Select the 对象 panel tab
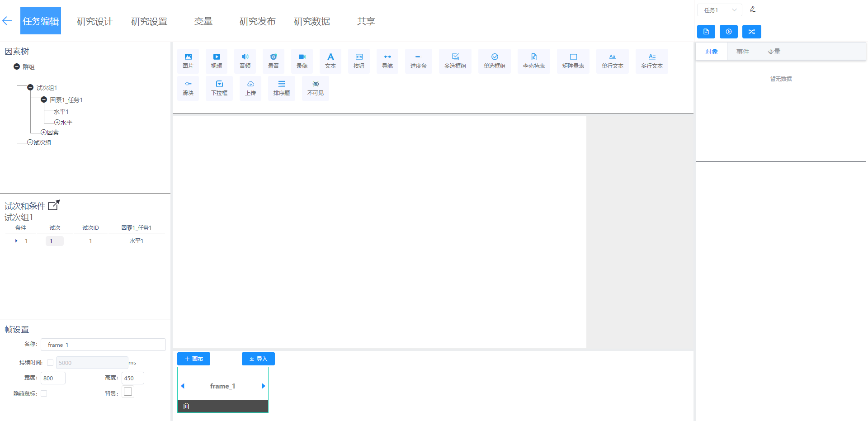The image size is (868, 421). 712,52
